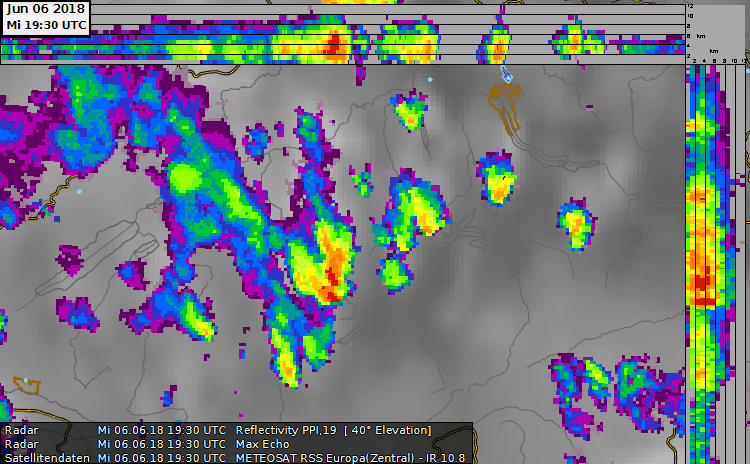The image size is (750, 464).
Task: Click the small blue marker below top panel
Action: (506, 74)
